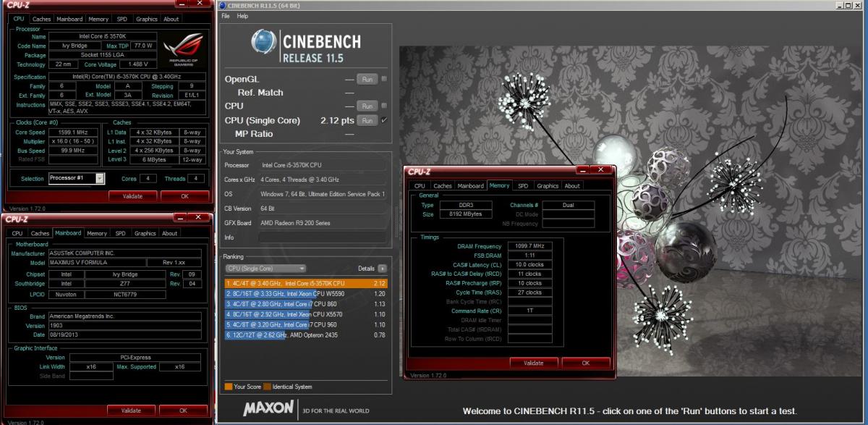Open the File menu in Cinebench

click(x=226, y=15)
